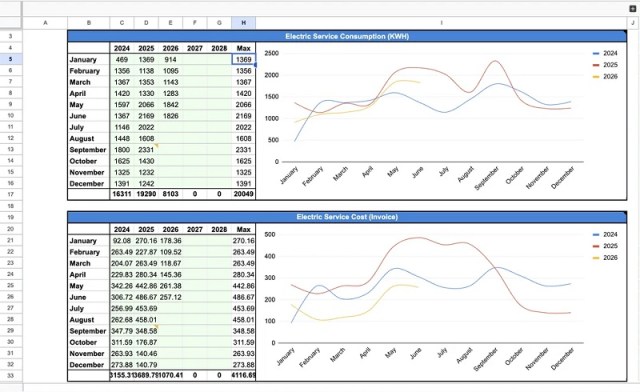
Task: Click 2024 legend entry in cost chart
Action: click(x=606, y=234)
